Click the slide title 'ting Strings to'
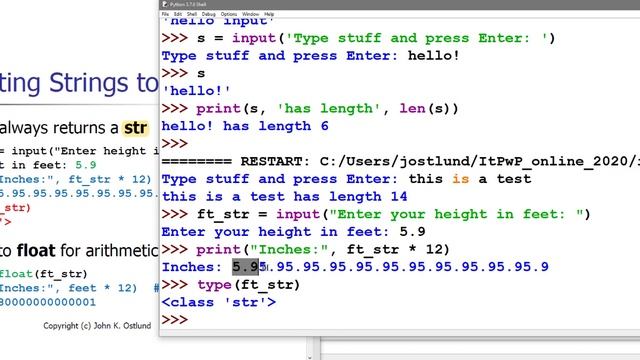This screenshot has width=640, height=360. coord(78,83)
